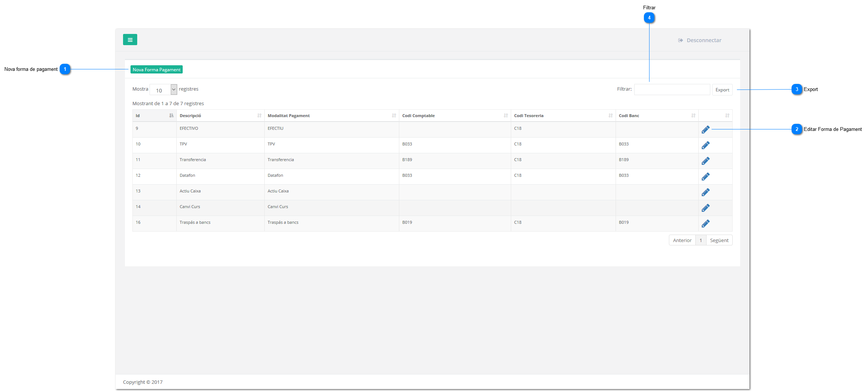Focus the Filtrar search field
The image size is (868, 392).
point(672,90)
